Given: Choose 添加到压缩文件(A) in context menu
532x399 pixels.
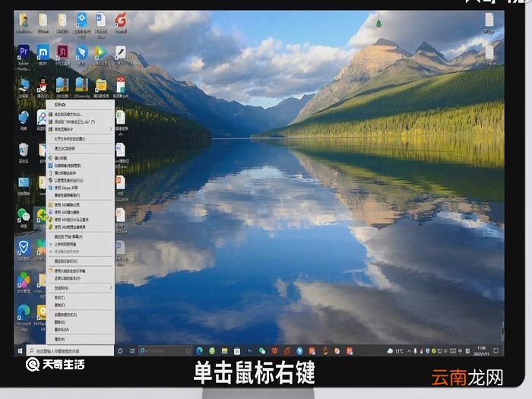Looking at the screenshot, I should tap(81, 114).
